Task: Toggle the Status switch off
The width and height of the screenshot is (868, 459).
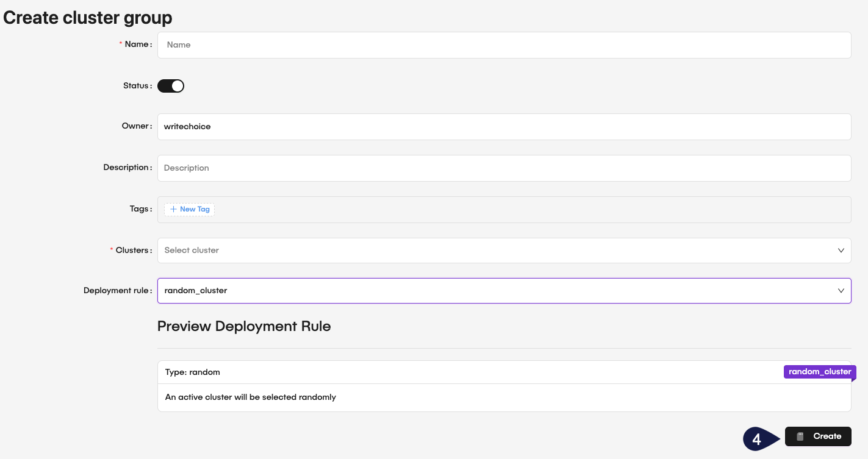Action: click(x=171, y=86)
